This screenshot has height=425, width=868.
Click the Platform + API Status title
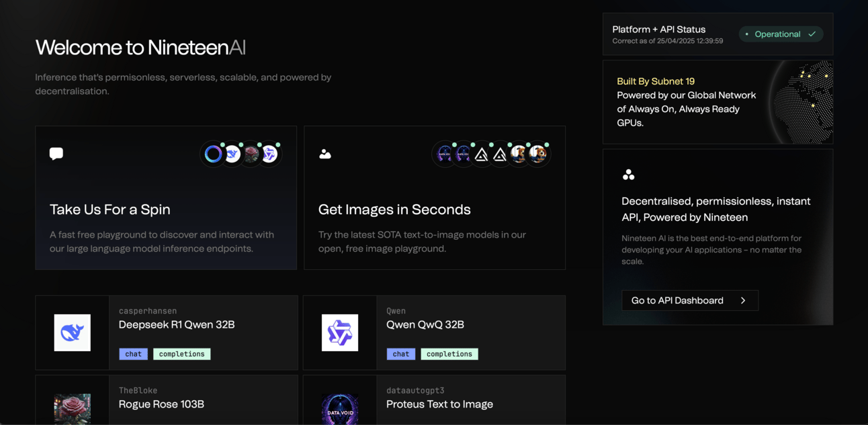click(x=659, y=30)
